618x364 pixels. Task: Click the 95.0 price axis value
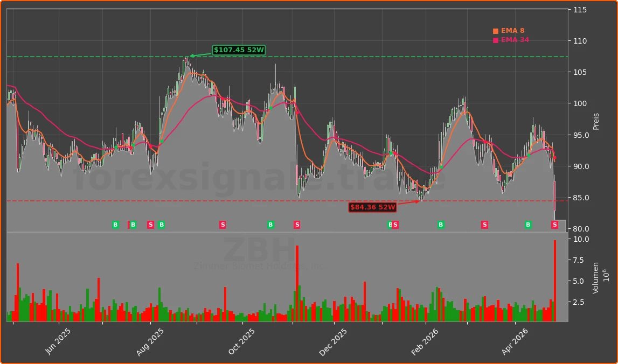click(x=581, y=135)
